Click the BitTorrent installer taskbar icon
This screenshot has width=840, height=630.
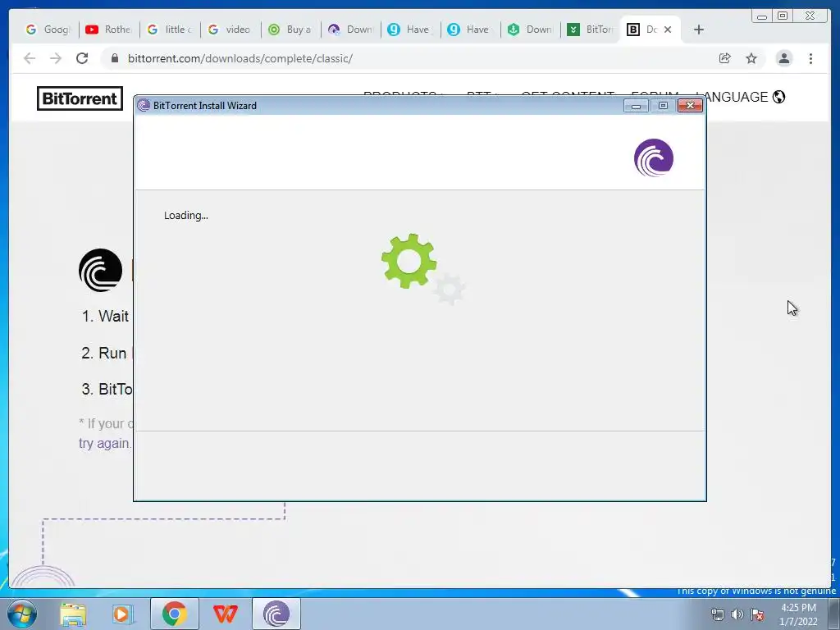tap(276, 614)
